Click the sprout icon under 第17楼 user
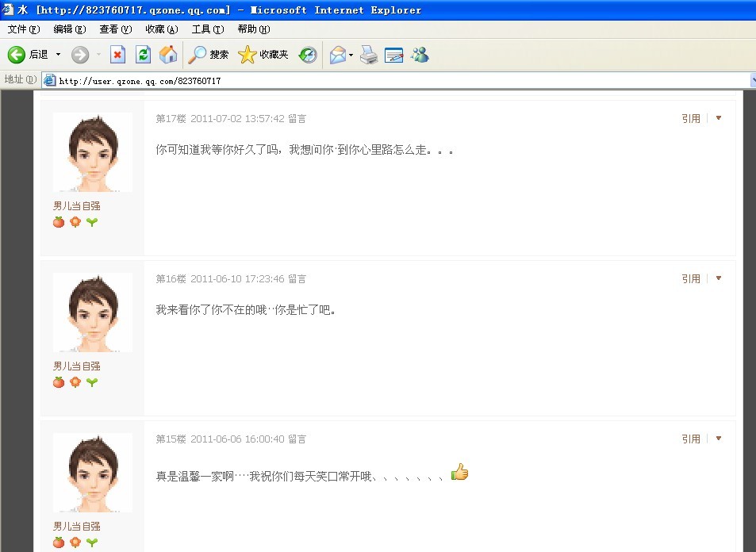Image resolution: width=756 pixels, height=552 pixels. [x=91, y=222]
